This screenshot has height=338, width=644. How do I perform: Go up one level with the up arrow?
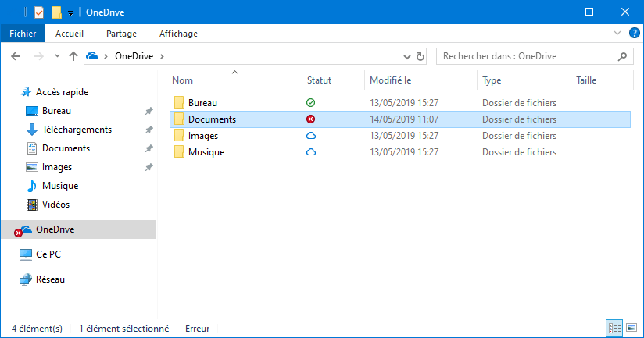tap(73, 56)
